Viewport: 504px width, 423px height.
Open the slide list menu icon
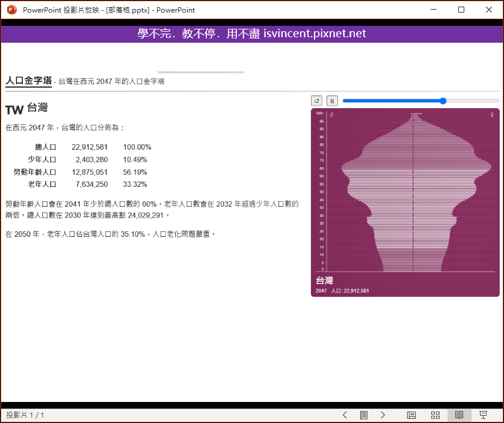coord(364,415)
